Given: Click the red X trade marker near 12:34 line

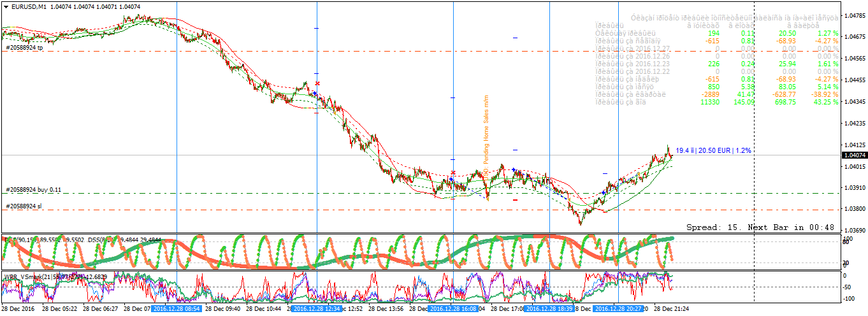Looking at the screenshot, I should [317, 83].
